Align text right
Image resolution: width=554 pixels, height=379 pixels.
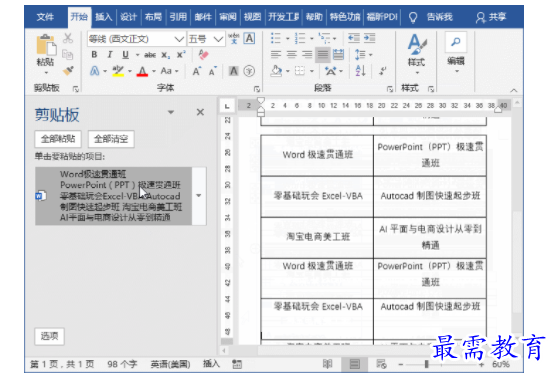pyautogui.click(x=307, y=54)
